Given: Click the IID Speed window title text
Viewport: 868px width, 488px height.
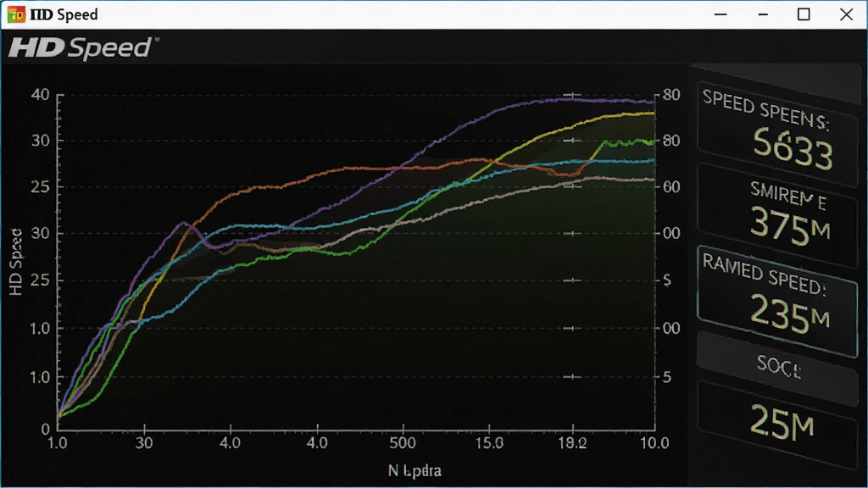Looking at the screenshot, I should click(64, 14).
